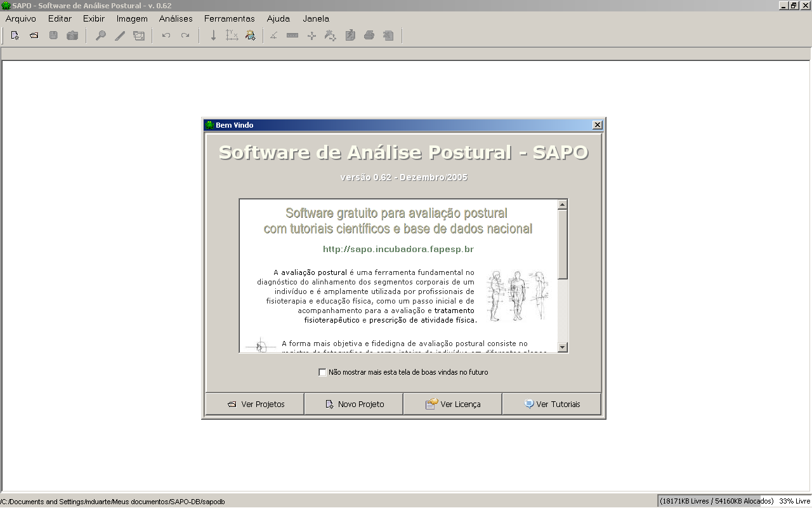Click the 'Software gratuito para avaliação postural' heading
This screenshot has width=812, height=508.
pos(396,213)
